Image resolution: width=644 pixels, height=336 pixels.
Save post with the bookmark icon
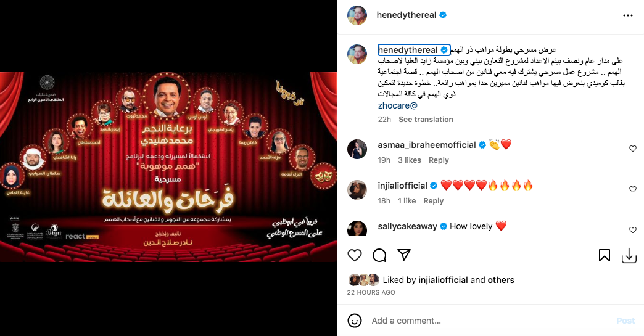click(x=604, y=255)
